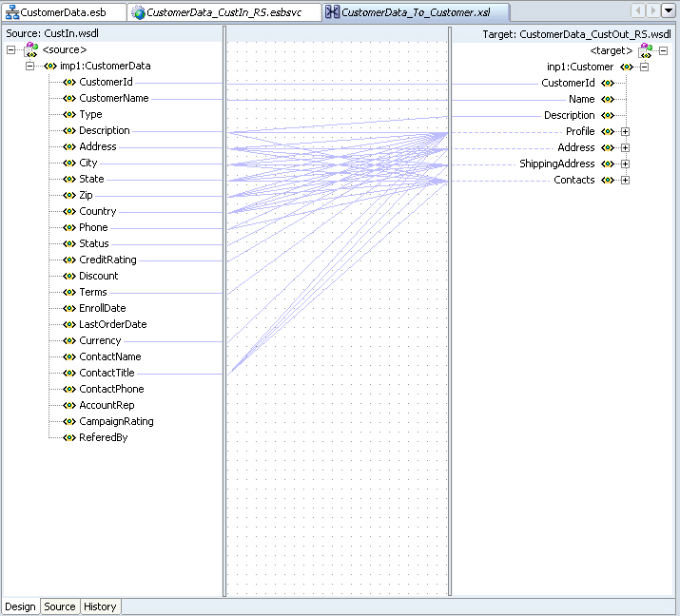Click the imp1:CustomerData element icon
The height and width of the screenshot is (616, 680).
coord(50,67)
